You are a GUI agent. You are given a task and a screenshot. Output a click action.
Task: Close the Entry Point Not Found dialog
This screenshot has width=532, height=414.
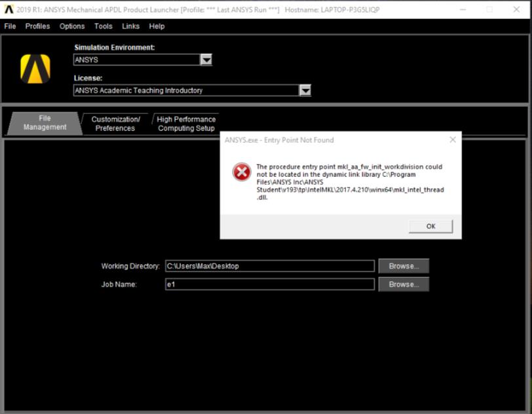point(453,140)
